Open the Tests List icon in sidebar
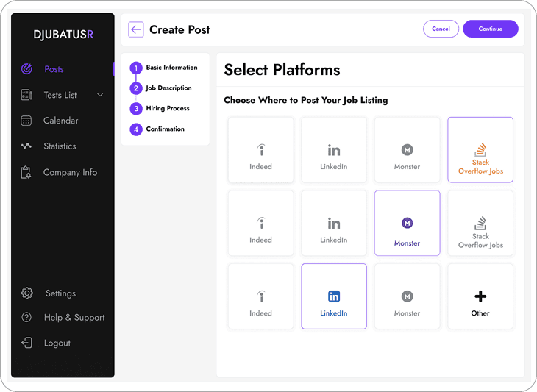 pos(26,95)
